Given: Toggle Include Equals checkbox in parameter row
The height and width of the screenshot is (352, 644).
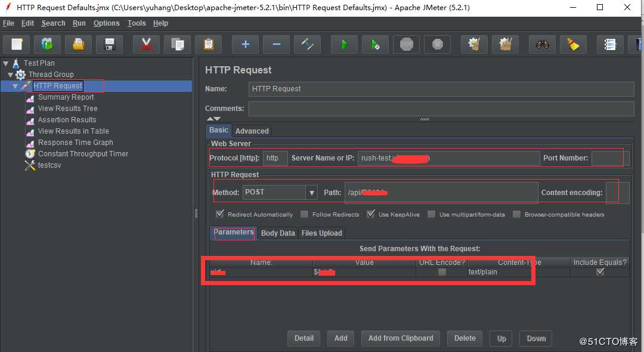Looking at the screenshot, I should coord(600,272).
